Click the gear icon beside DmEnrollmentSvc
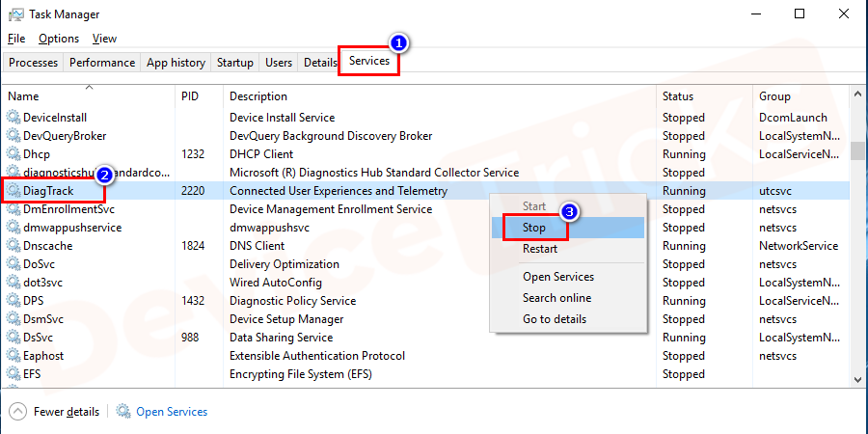 click(x=13, y=209)
